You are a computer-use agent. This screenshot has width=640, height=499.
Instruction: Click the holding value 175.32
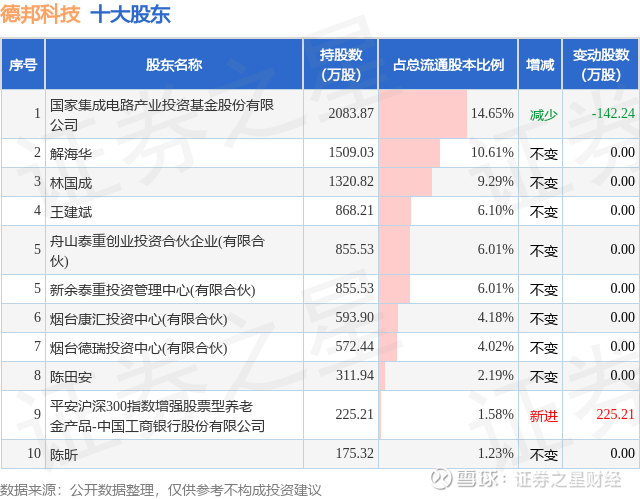(354, 453)
